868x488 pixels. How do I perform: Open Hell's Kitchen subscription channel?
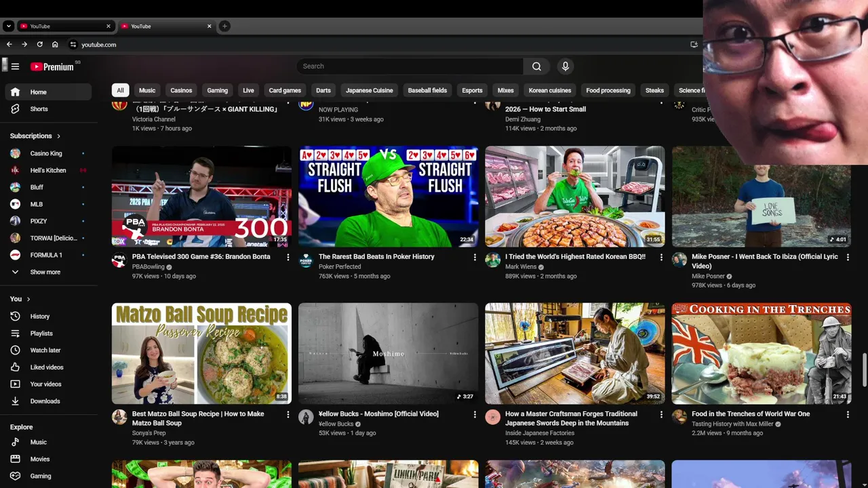tap(48, 170)
